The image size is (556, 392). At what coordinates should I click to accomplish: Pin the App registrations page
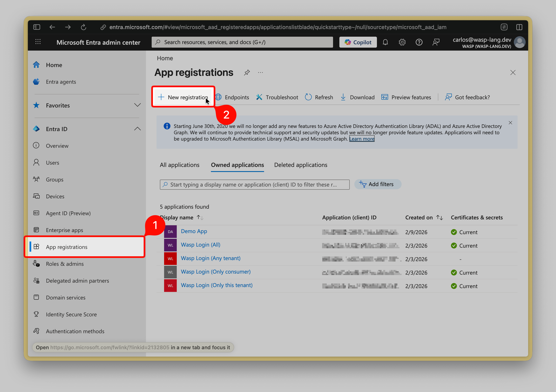(x=247, y=72)
